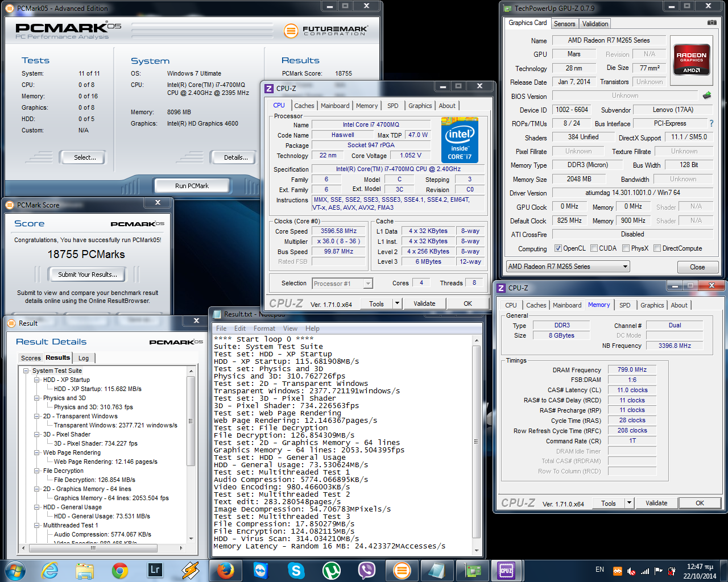
Task: Open the Edit menu in Notepad
Action: [x=240, y=329]
